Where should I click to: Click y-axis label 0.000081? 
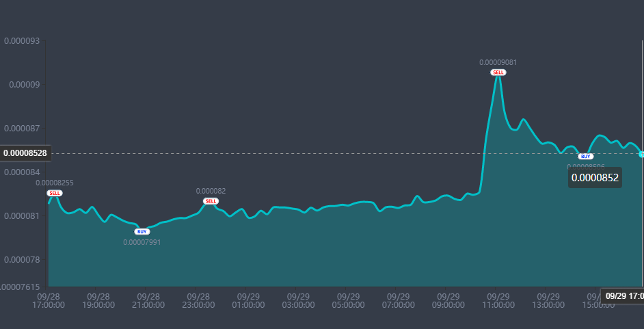(x=22, y=215)
